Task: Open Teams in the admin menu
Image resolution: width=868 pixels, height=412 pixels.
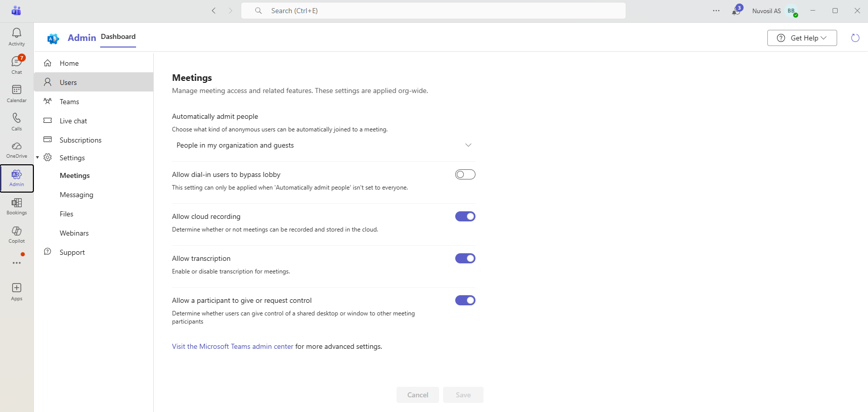Action: (94, 102)
